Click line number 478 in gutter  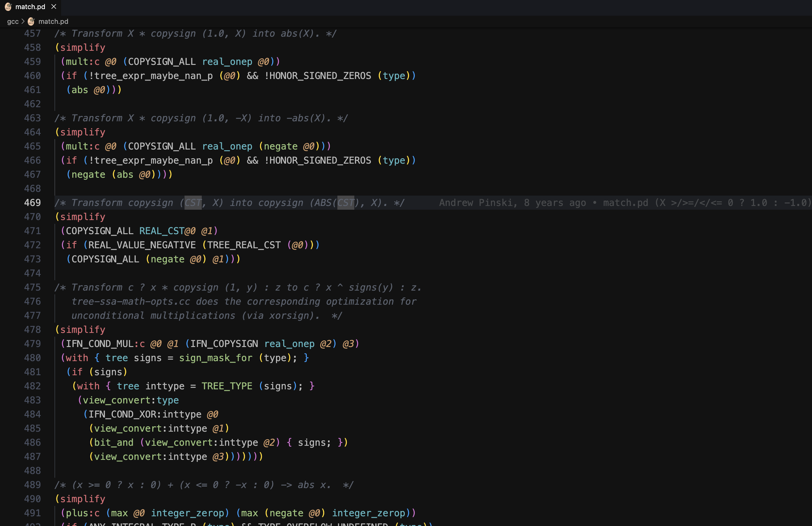coord(32,330)
